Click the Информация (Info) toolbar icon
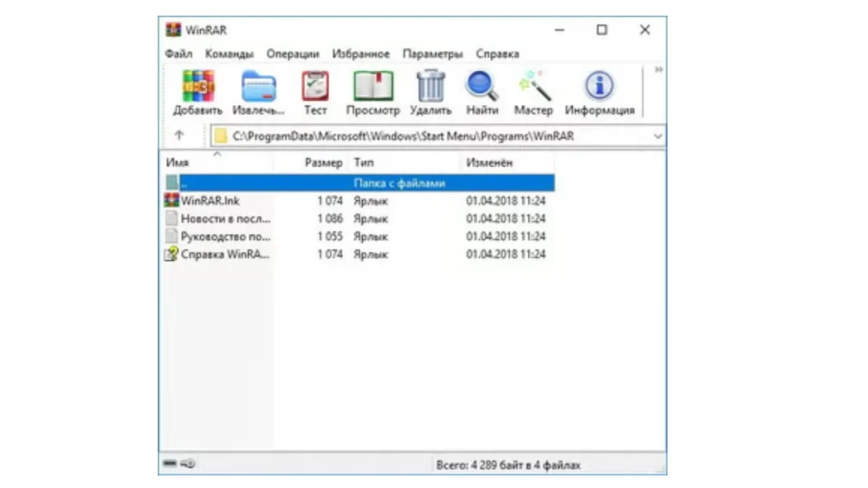The image size is (868, 488). [599, 86]
